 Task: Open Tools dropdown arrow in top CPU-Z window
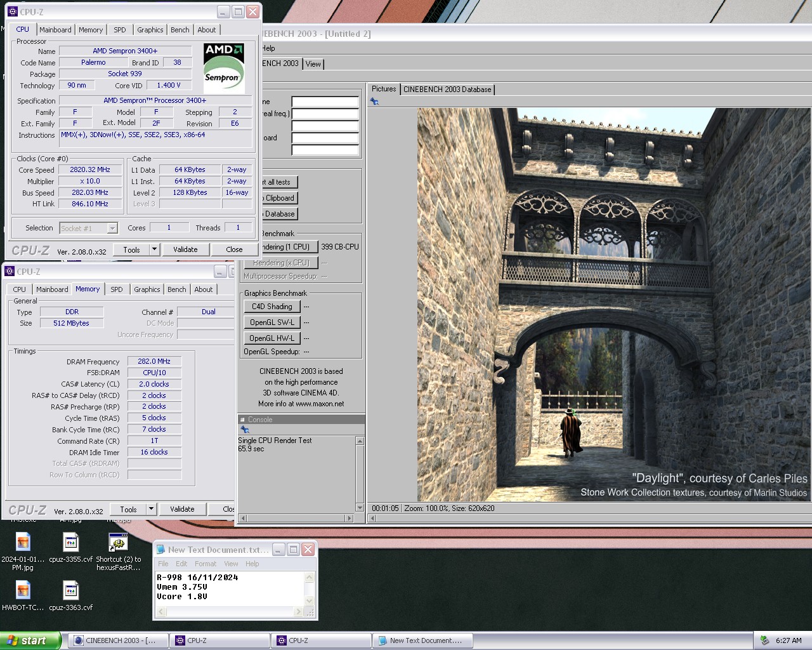pyautogui.click(x=154, y=249)
